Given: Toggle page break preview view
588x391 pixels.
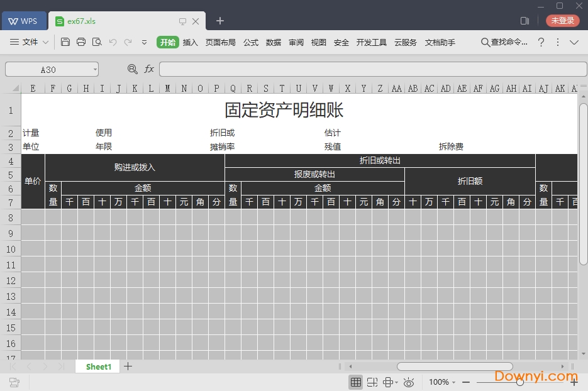Looking at the screenshot, I should pos(372,382).
